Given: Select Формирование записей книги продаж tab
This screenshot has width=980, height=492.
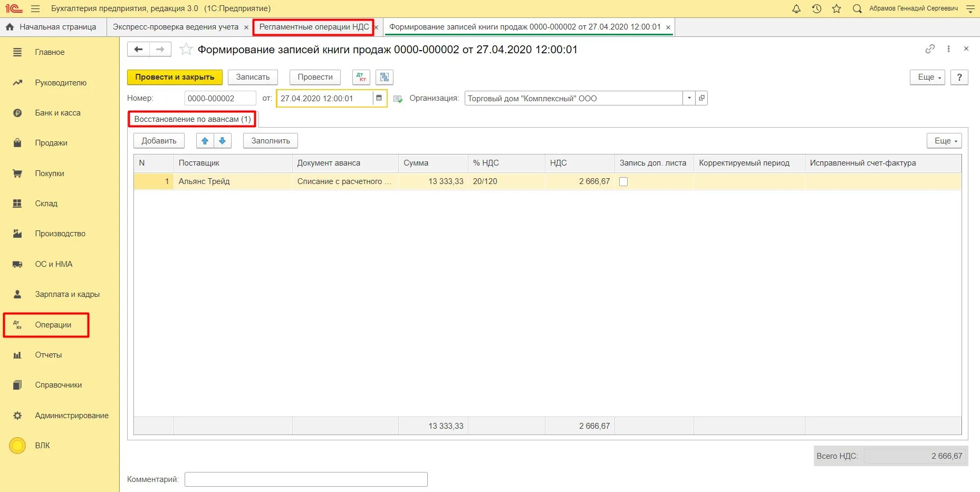Looking at the screenshot, I should 525,27.
